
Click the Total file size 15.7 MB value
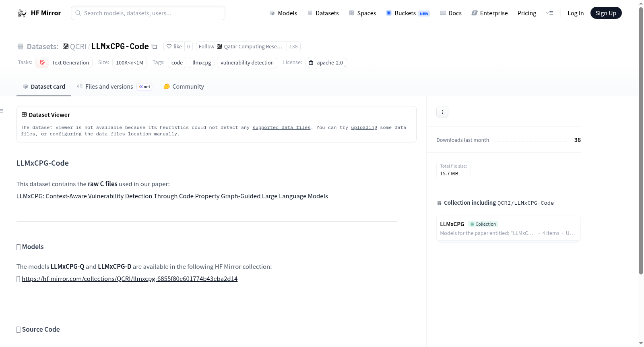click(449, 174)
